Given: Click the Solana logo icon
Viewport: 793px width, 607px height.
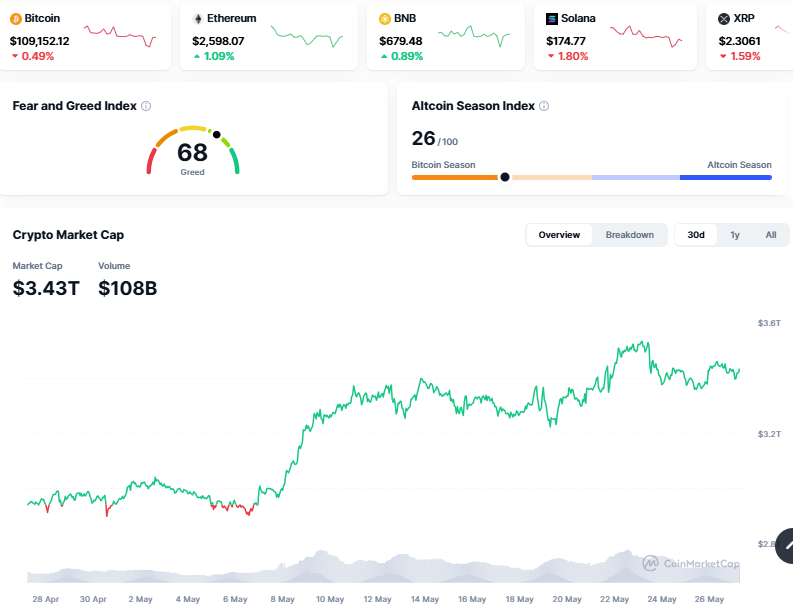Looking at the screenshot, I should tap(552, 19).
